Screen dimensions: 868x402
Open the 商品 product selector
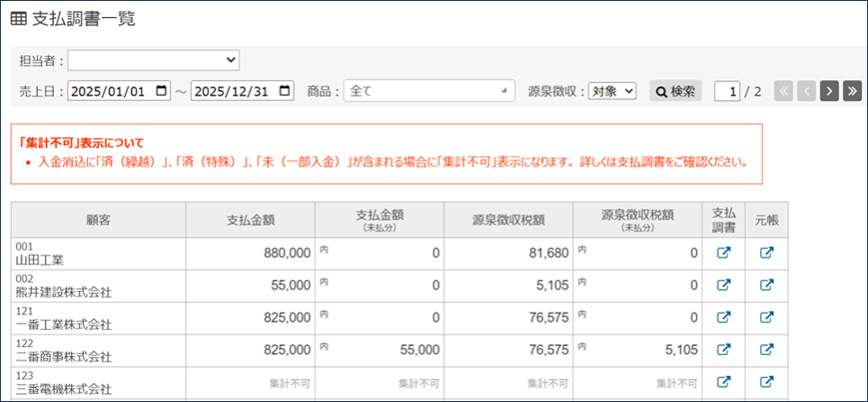[429, 91]
